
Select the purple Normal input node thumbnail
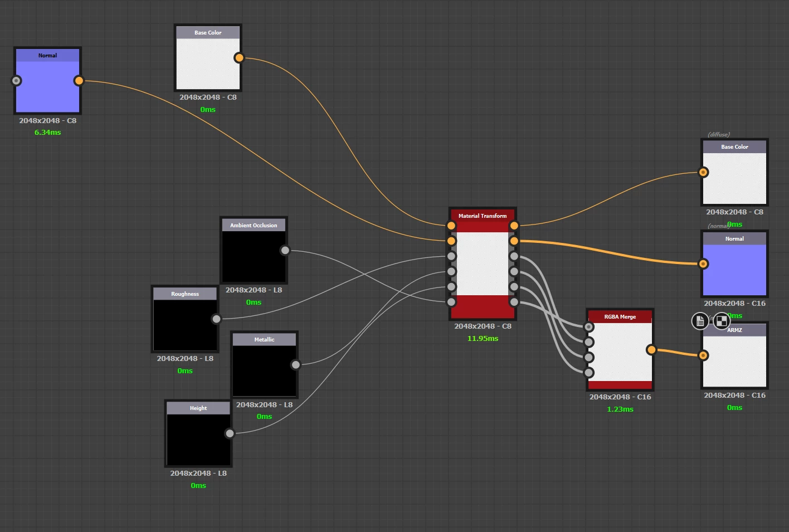coord(48,86)
